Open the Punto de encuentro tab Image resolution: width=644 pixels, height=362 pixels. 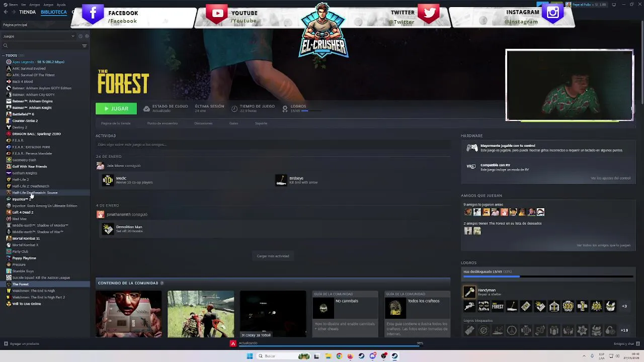pos(163,123)
